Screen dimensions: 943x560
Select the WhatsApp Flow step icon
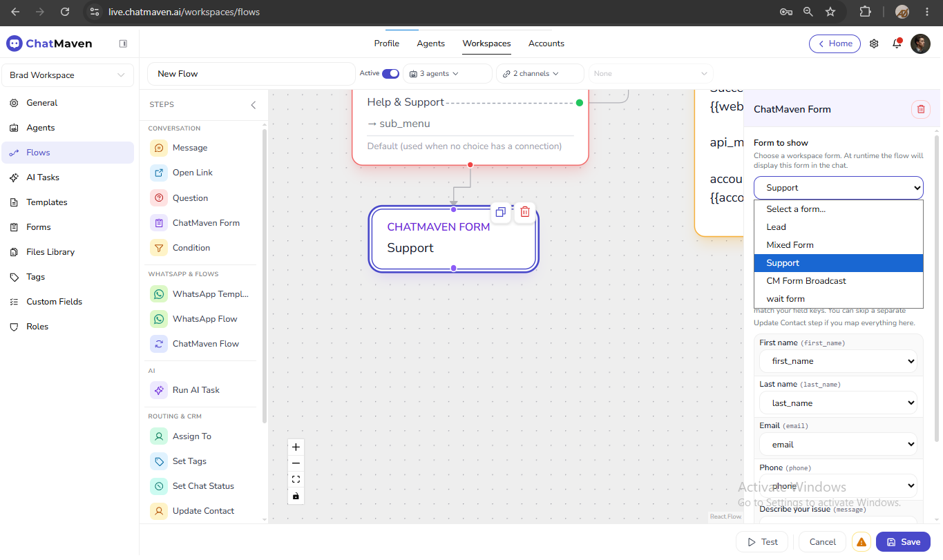(x=159, y=319)
